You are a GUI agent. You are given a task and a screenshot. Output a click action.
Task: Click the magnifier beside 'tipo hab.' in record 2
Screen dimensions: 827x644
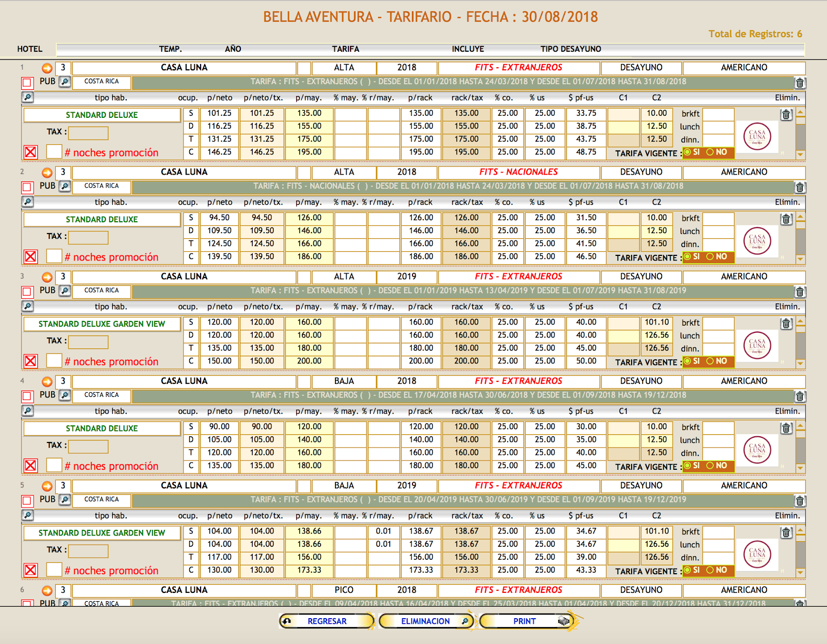(28, 202)
